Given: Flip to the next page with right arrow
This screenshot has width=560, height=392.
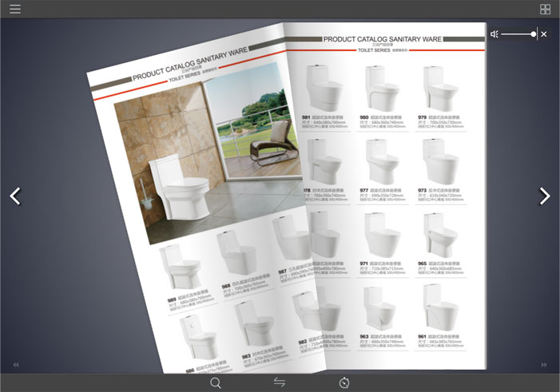Looking at the screenshot, I should coord(545,196).
